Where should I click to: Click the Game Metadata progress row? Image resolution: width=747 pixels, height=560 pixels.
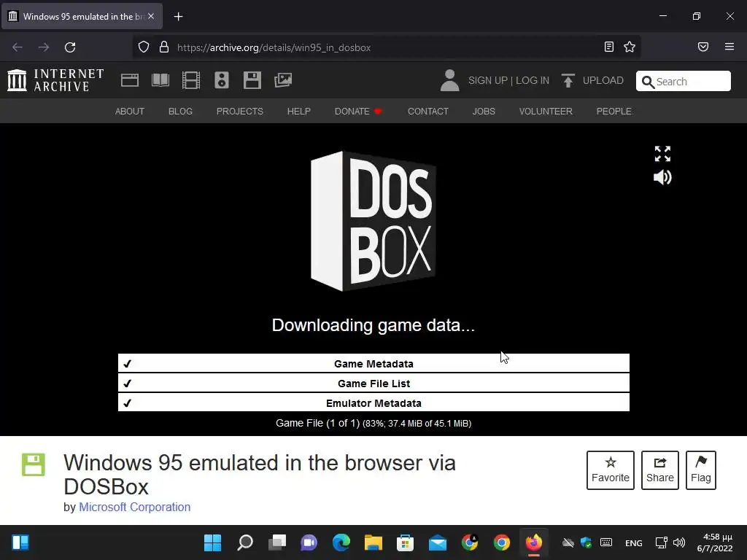[373, 363]
